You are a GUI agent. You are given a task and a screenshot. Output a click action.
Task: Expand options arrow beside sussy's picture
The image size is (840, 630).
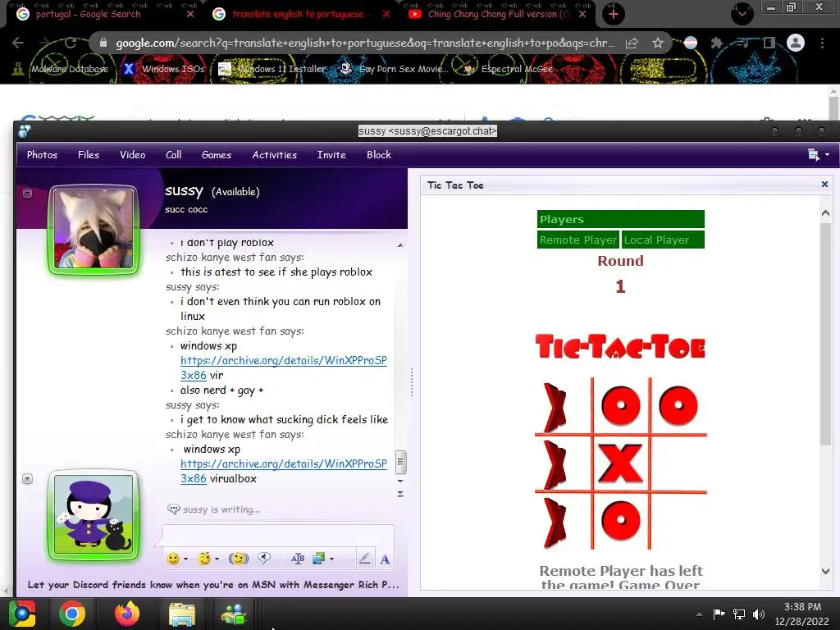(x=27, y=193)
